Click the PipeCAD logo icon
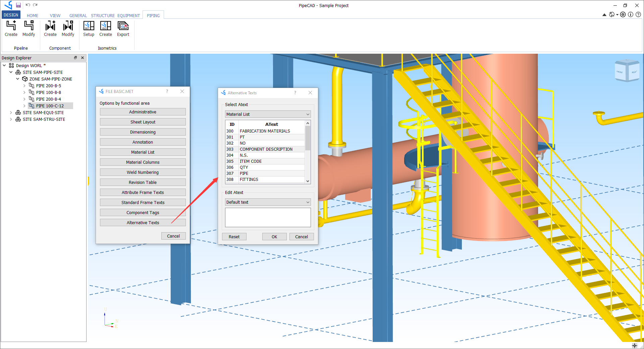The image size is (644, 349). coord(8,5)
